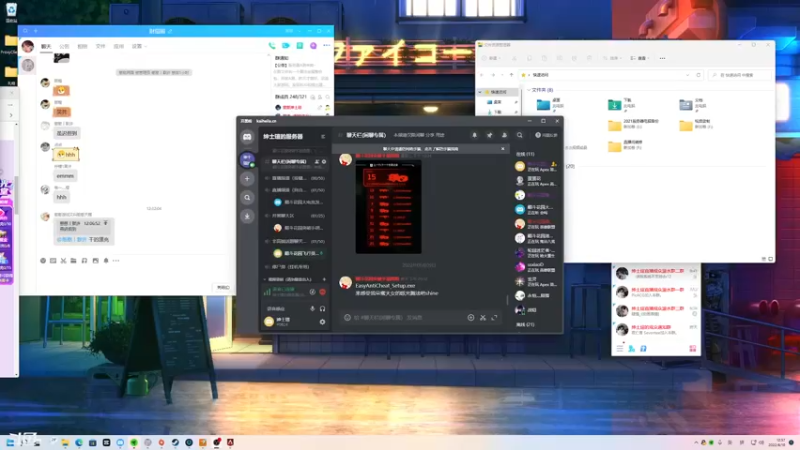Open the discover servers magnifier in Kaihela sidebar
The height and width of the screenshot is (450, 800).
point(247,197)
